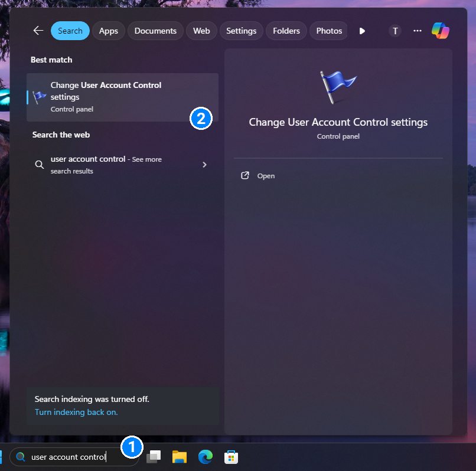Click the Task View taskbar icon

(x=154, y=456)
